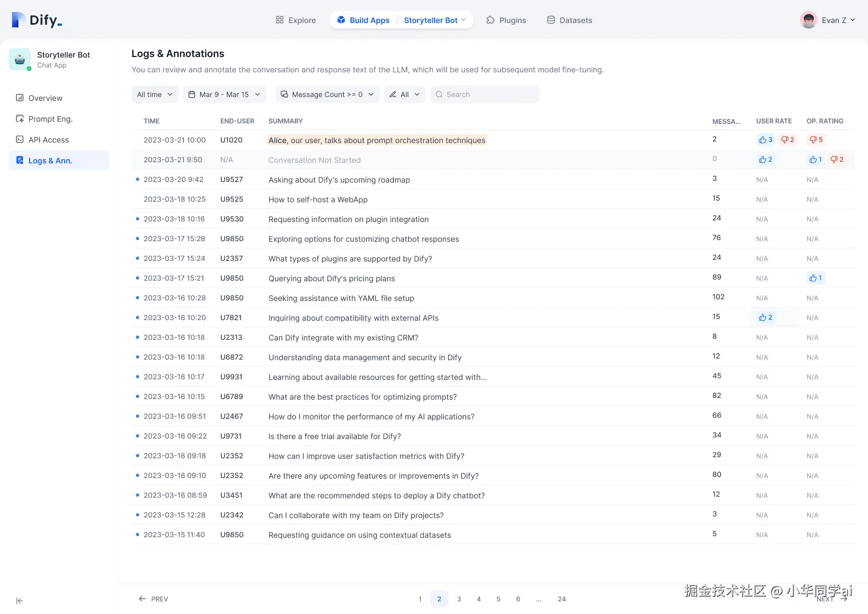
Task: Click the Logs & Ann. sidebar icon
Action: coord(20,160)
